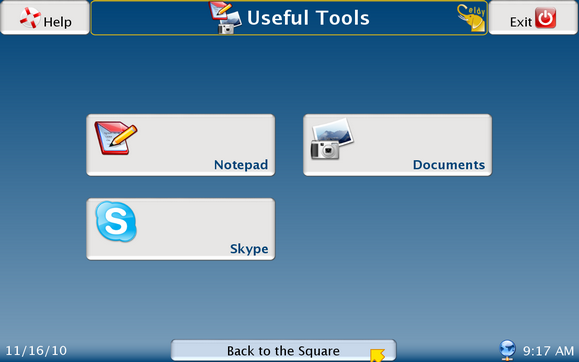579x362 pixels.
Task: Click the Eldy elephant logo
Action: 471,17
